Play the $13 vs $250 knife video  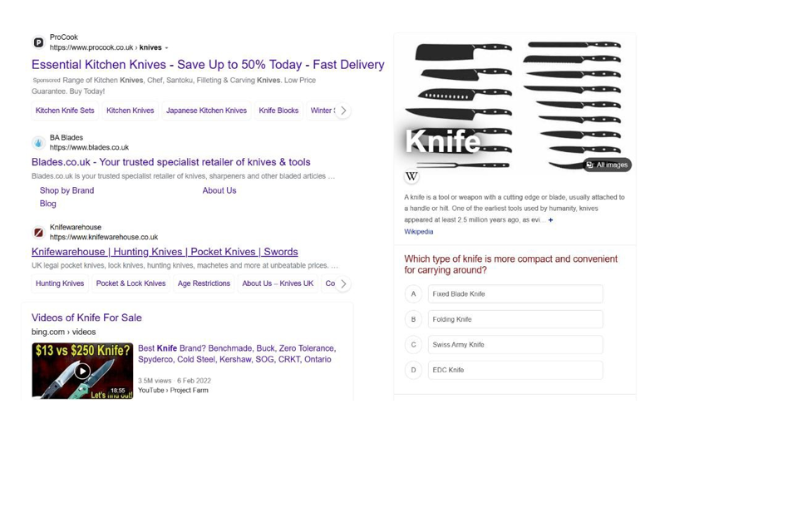(x=82, y=371)
